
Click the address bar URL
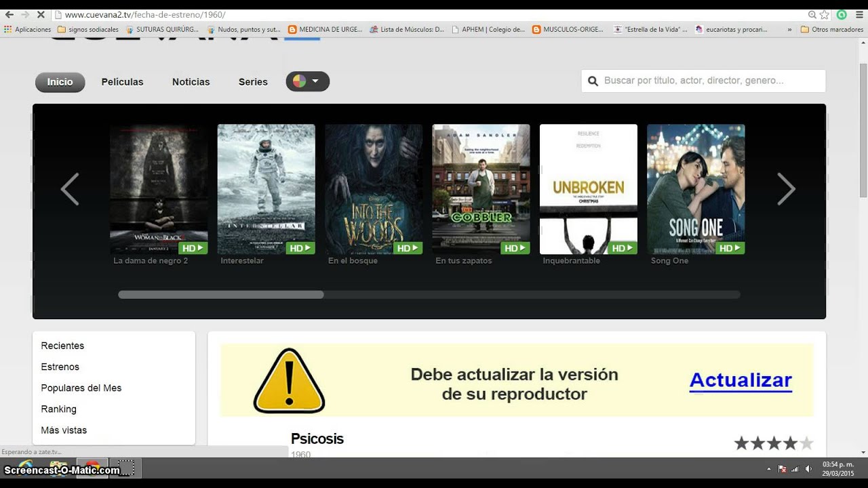pos(145,14)
